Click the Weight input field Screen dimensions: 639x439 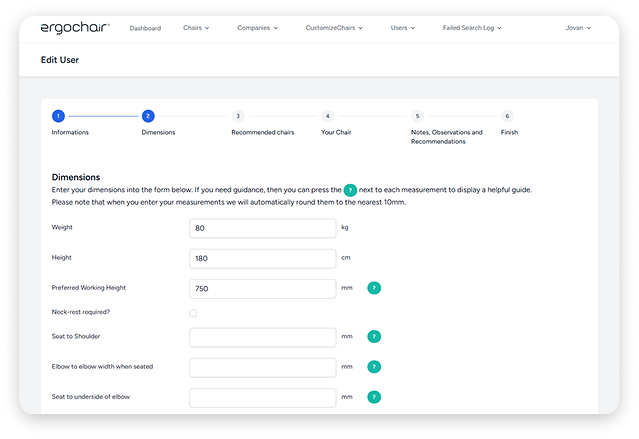tap(262, 228)
